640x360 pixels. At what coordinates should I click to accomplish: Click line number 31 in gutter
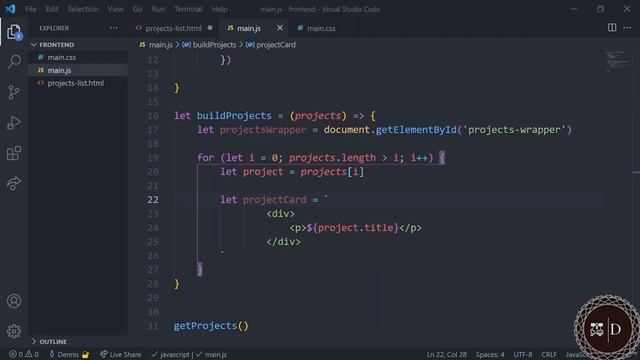tap(153, 326)
